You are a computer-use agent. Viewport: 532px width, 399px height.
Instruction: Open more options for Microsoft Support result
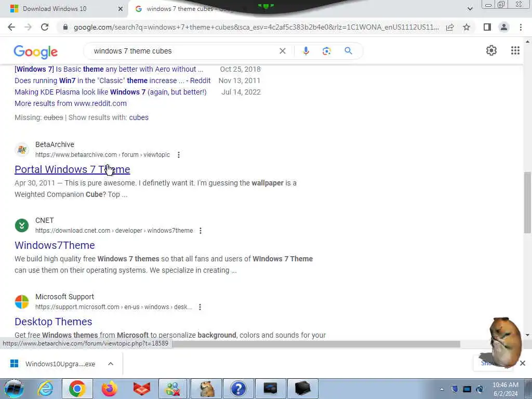coord(200,307)
